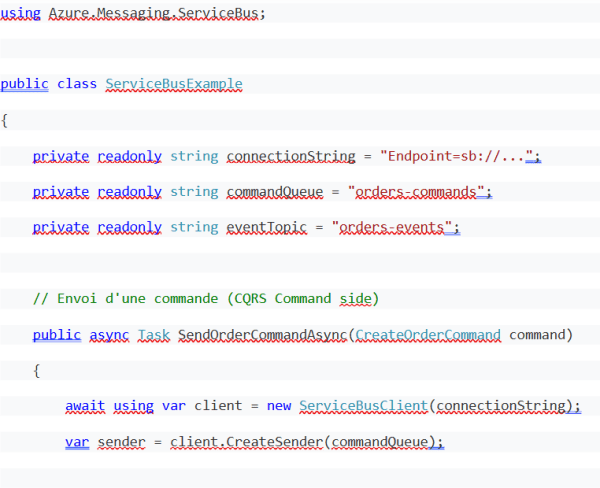Click the ServiceBusExample class name
600x488 pixels.
(174, 84)
